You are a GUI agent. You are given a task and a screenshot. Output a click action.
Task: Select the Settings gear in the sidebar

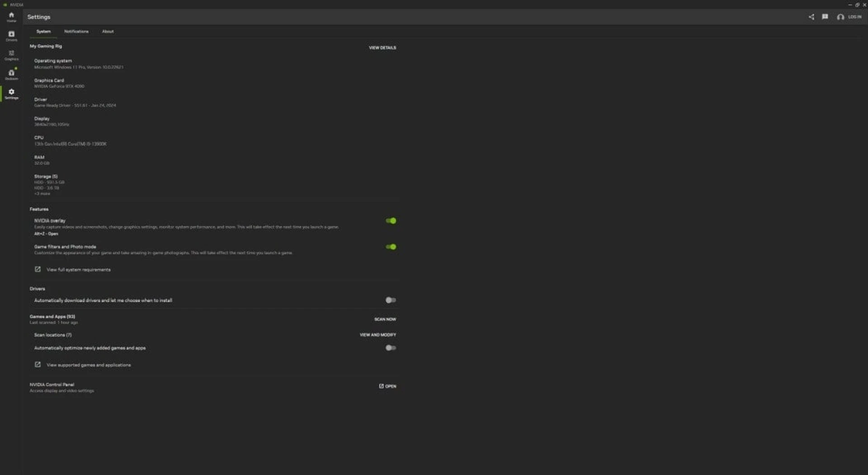(x=11, y=94)
